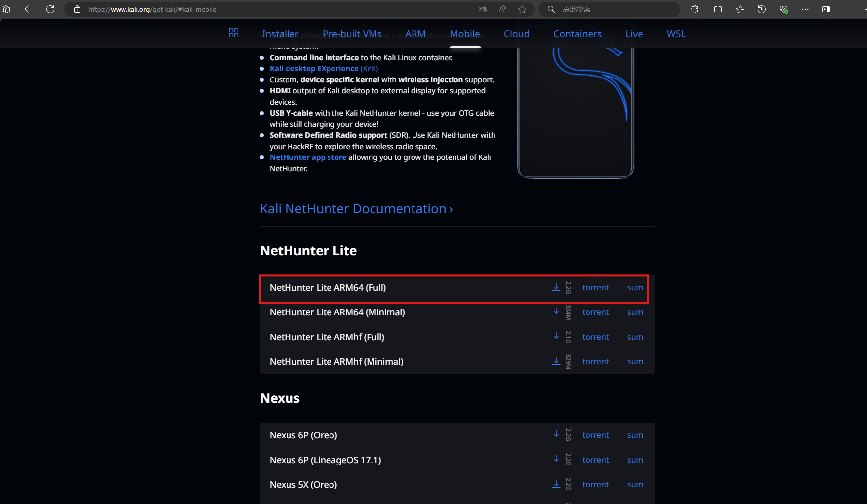Switch to the Containers tab
Screen dimensions: 867x504
click(x=577, y=34)
